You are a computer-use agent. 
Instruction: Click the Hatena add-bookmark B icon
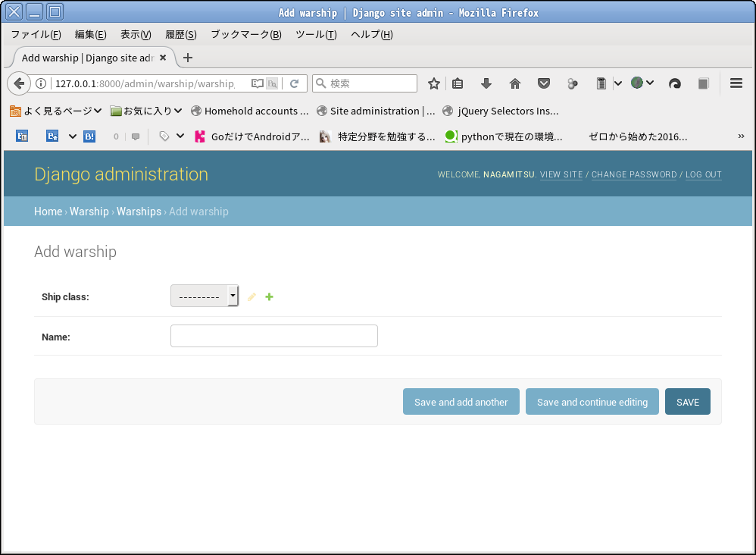click(x=52, y=136)
